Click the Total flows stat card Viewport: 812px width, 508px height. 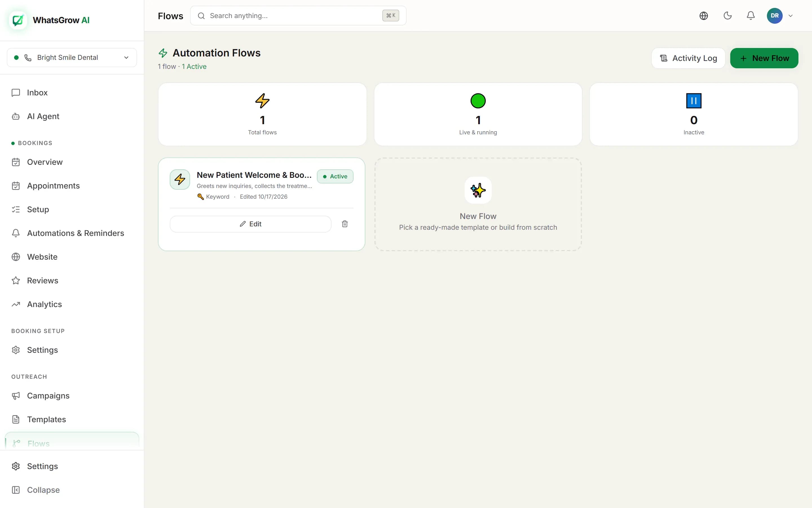(x=262, y=114)
